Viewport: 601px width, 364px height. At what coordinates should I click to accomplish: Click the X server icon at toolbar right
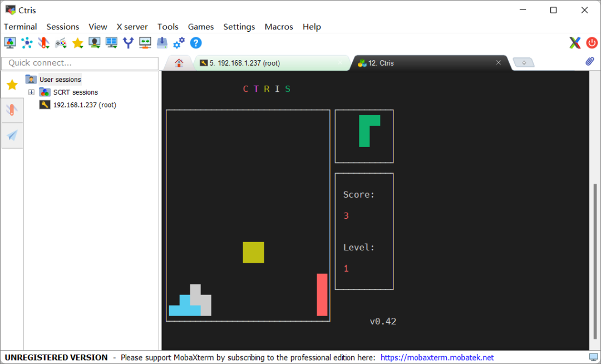tap(574, 43)
